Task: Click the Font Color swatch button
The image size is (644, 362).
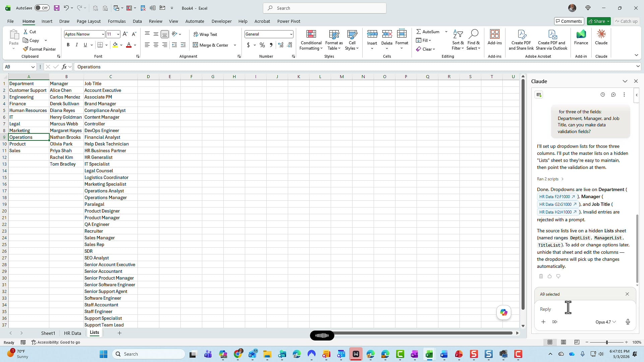Action: [129, 45]
